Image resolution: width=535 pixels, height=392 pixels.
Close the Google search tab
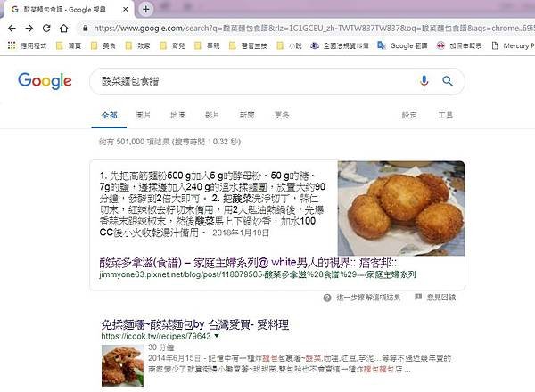pos(125,10)
